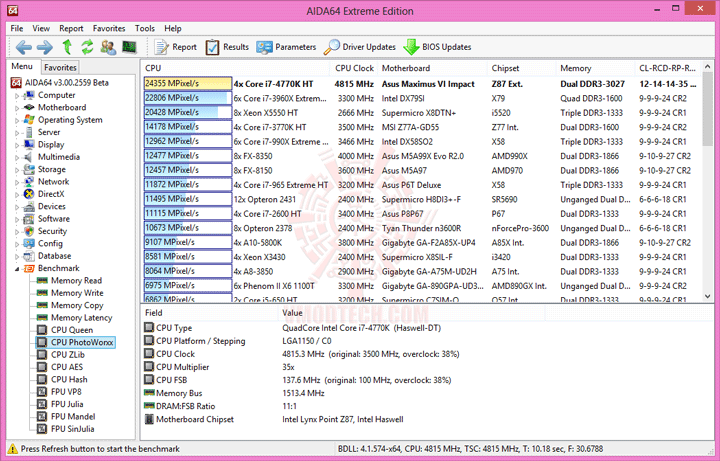Collapse the Benchmark tree node
Image resolution: width=720 pixels, height=461 pixels.
[17, 269]
